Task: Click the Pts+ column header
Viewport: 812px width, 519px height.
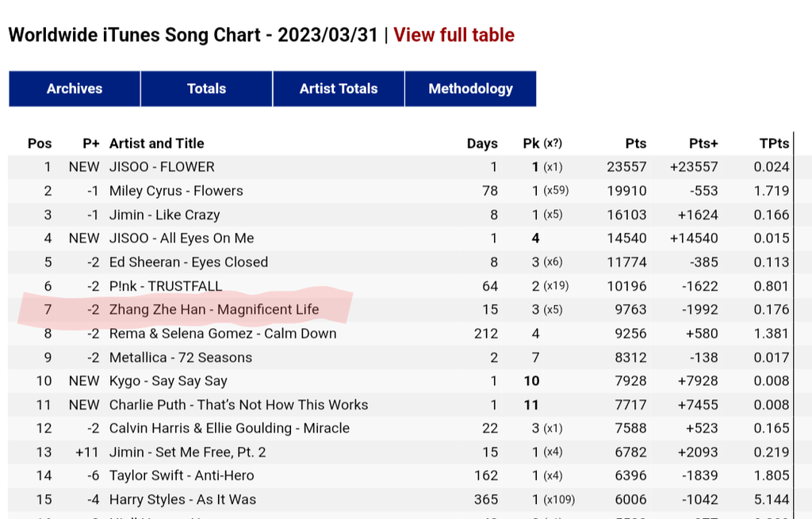Action: click(703, 143)
